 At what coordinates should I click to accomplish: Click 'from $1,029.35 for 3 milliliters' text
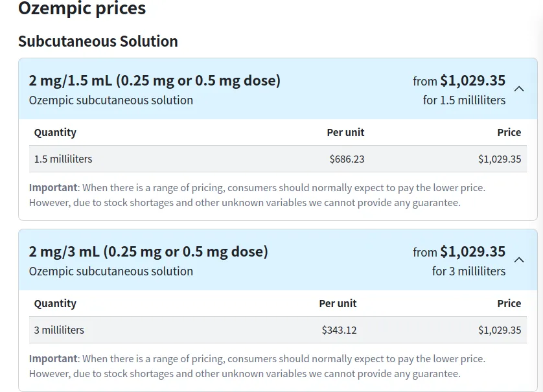click(x=459, y=260)
